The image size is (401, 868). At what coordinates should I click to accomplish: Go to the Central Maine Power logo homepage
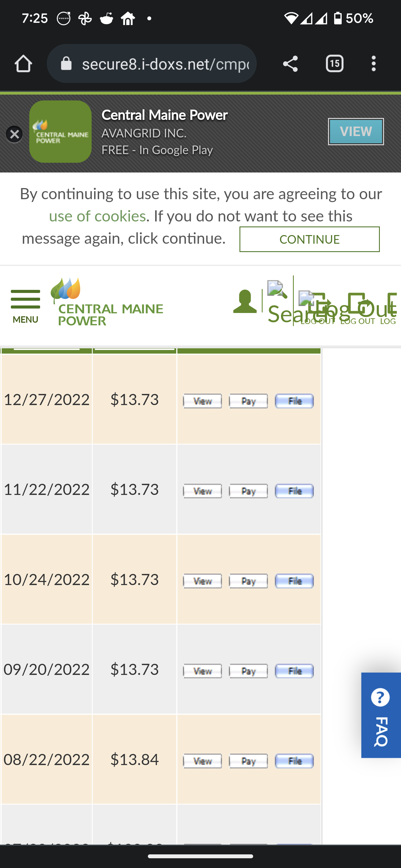pyautogui.click(x=107, y=302)
